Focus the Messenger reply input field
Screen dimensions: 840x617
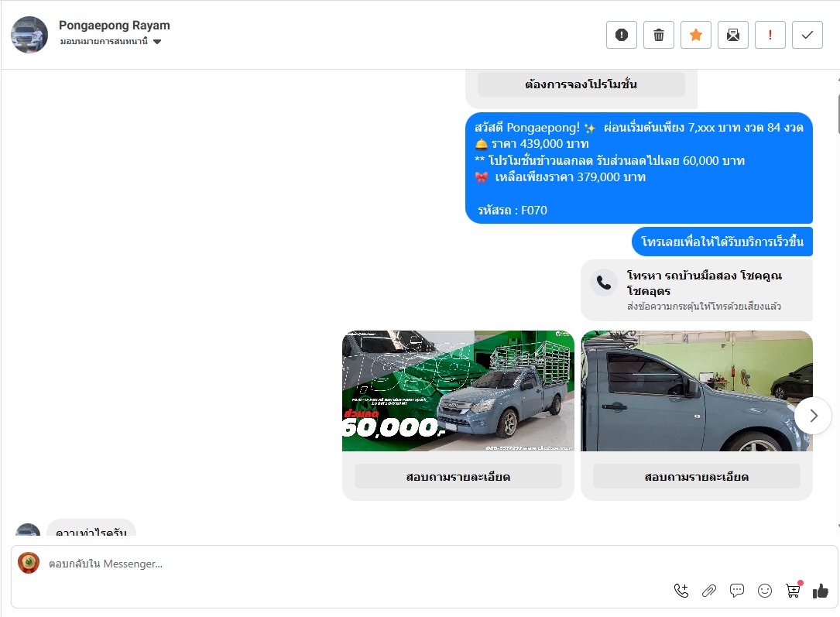(x=424, y=564)
